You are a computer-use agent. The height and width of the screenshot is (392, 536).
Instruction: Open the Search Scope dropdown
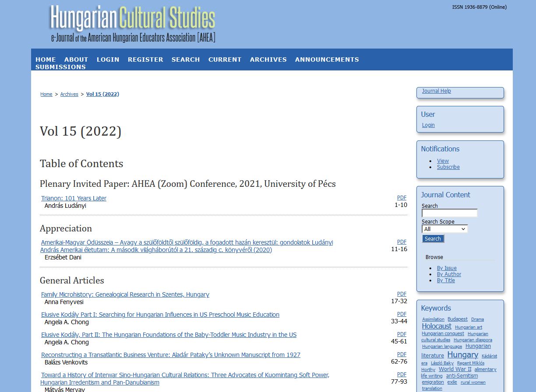click(445, 229)
